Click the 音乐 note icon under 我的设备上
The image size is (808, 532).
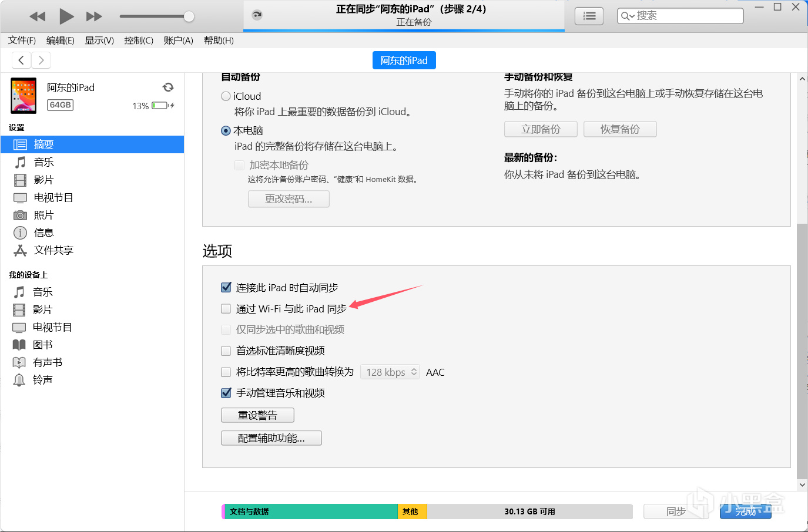click(19, 292)
